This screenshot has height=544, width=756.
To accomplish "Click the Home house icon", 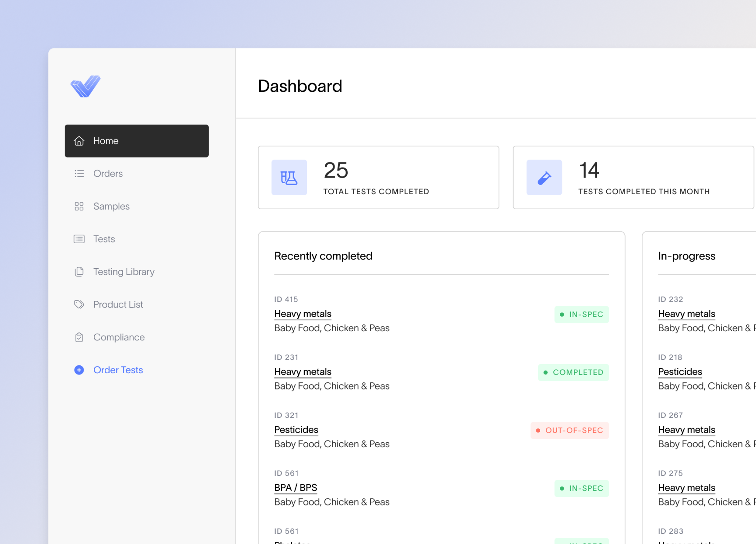I will tap(79, 141).
